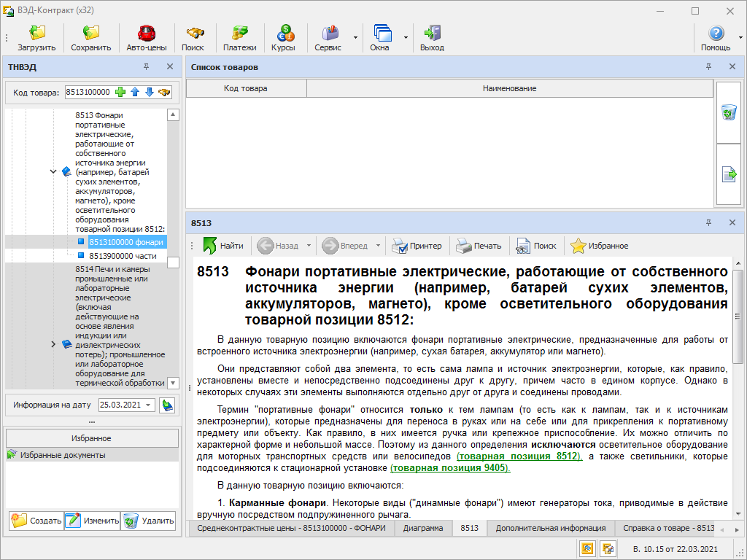This screenshot has height=560, width=747.
Task: Click the icon beside the information date field
Action: (x=167, y=405)
